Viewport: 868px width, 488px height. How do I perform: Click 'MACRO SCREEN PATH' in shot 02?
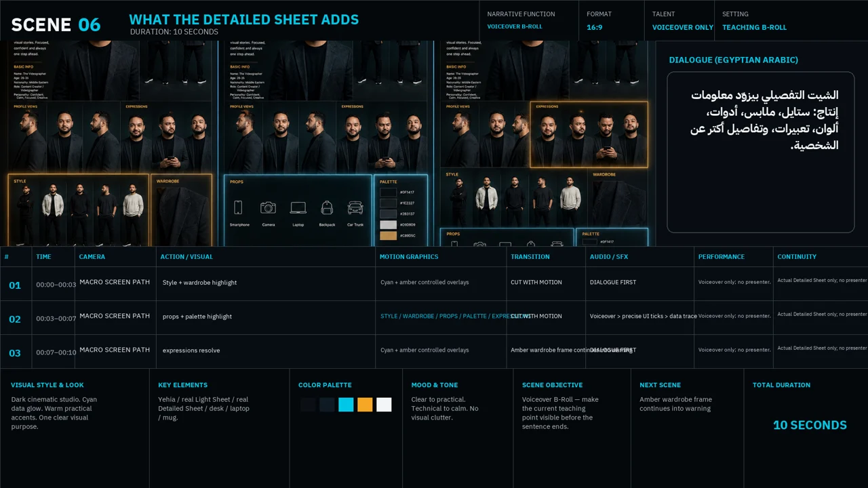click(115, 316)
